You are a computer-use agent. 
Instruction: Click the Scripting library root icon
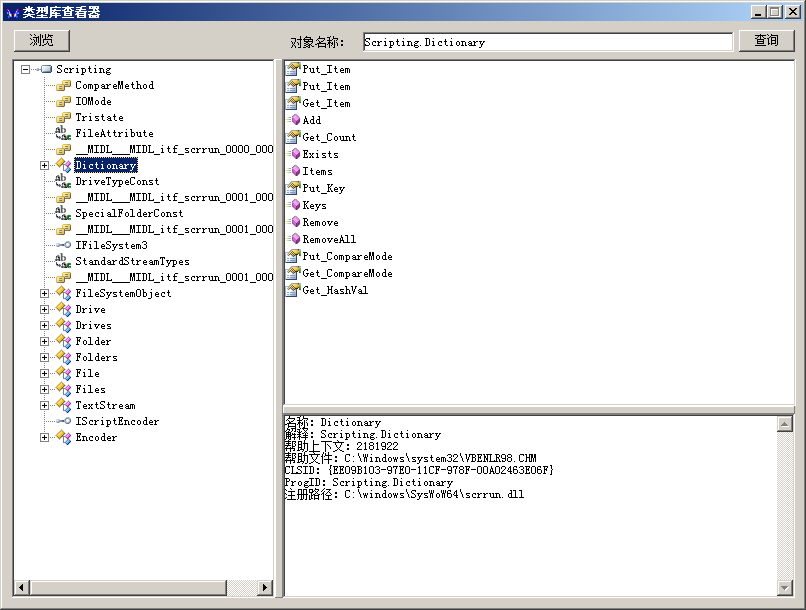click(45, 69)
